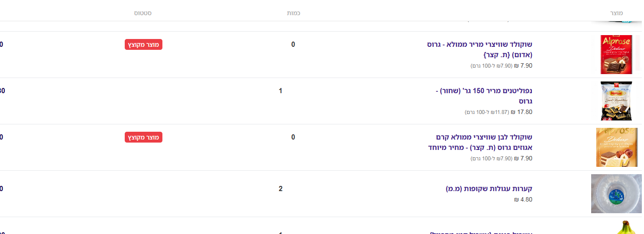This screenshot has width=644, height=234.
Task: Click the כמות column header
Action: pos(294,13)
